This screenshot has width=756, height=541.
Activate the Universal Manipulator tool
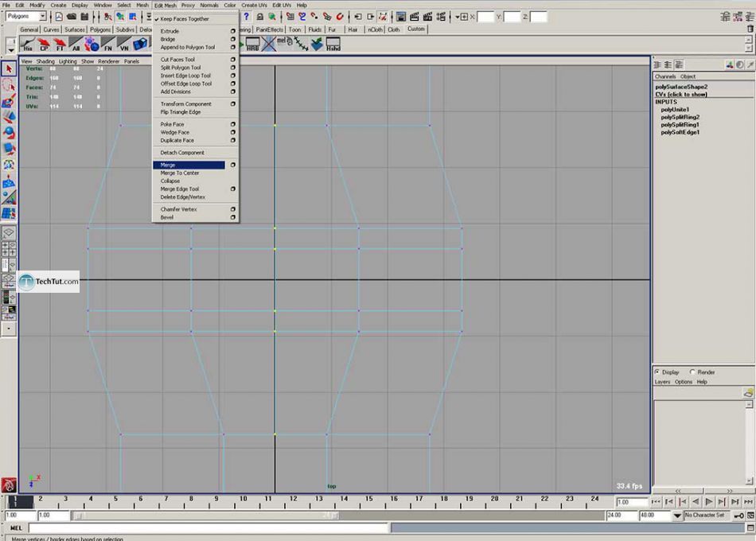(9, 165)
